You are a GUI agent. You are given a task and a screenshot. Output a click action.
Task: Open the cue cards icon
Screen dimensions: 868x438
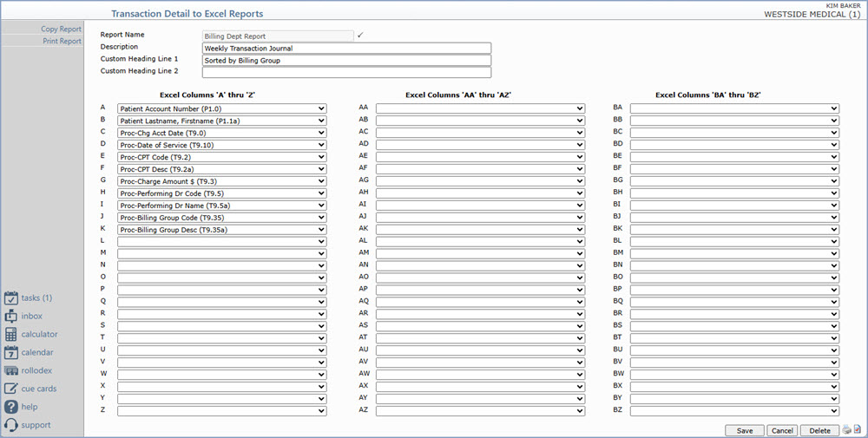click(x=11, y=389)
